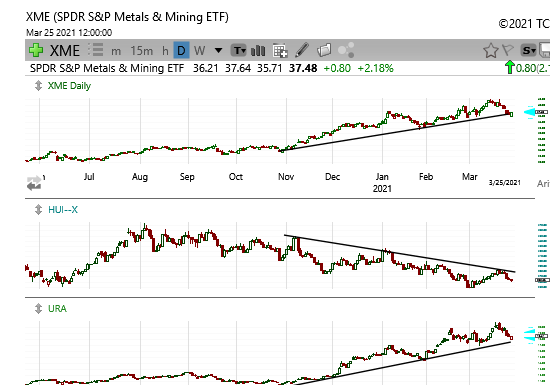The width and height of the screenshot is (550, 385).
Task: Select the hourly 'h' timeframe
Action: (165, 51)
